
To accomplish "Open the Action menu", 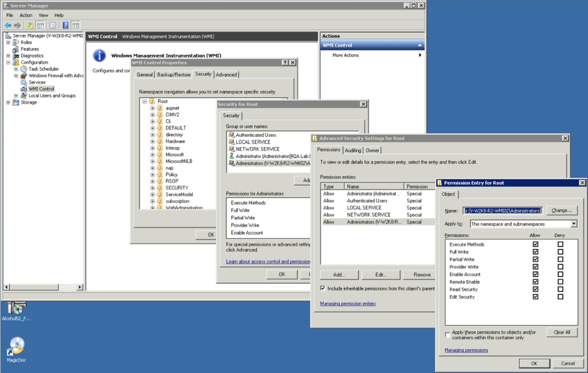I will (x=26, y=15).
